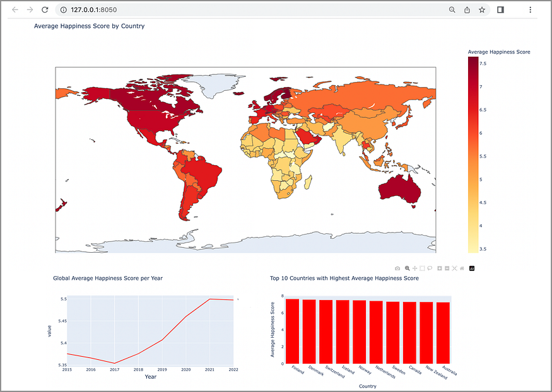This screenshot has height=392, width=552.
Task: Click the share page icon
Action: 467,10
